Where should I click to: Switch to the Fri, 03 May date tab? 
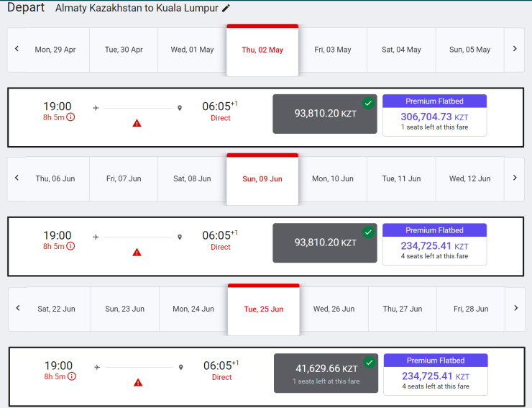click(333, 50)
